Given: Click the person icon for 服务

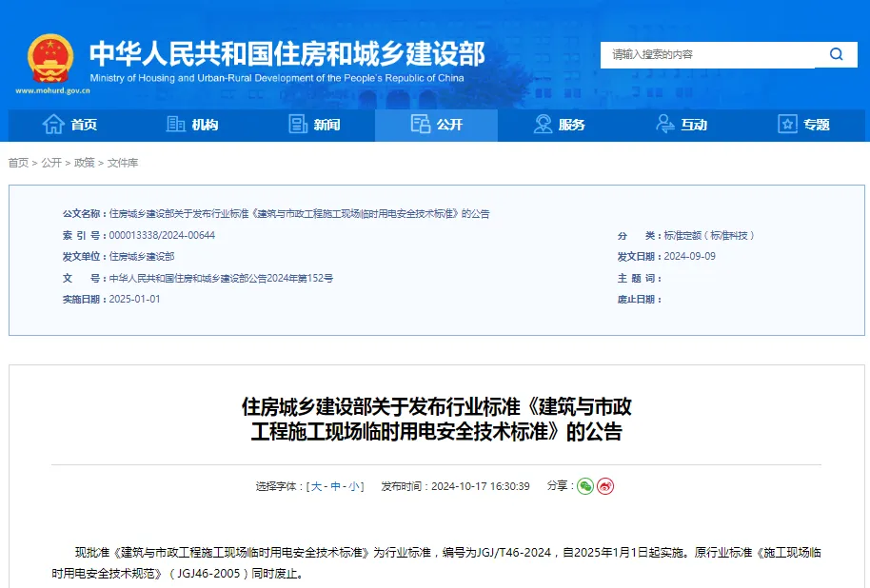Looking at the screenshot, I should 544,125.
